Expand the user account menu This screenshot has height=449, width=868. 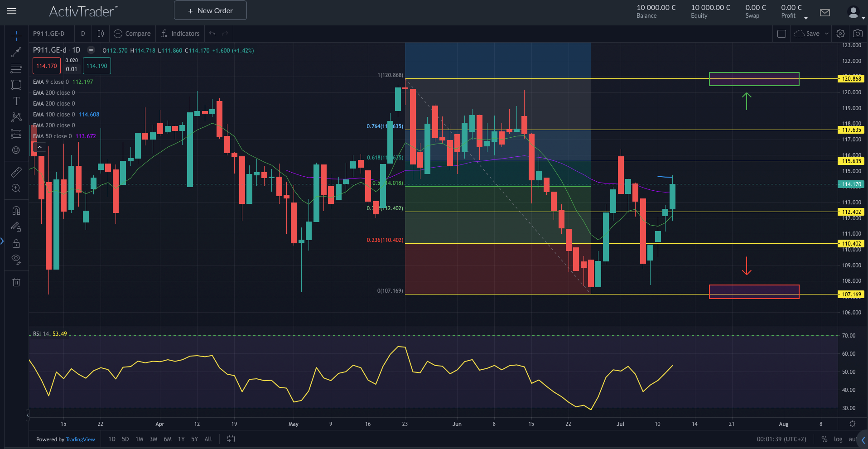[x=855, y=13]
